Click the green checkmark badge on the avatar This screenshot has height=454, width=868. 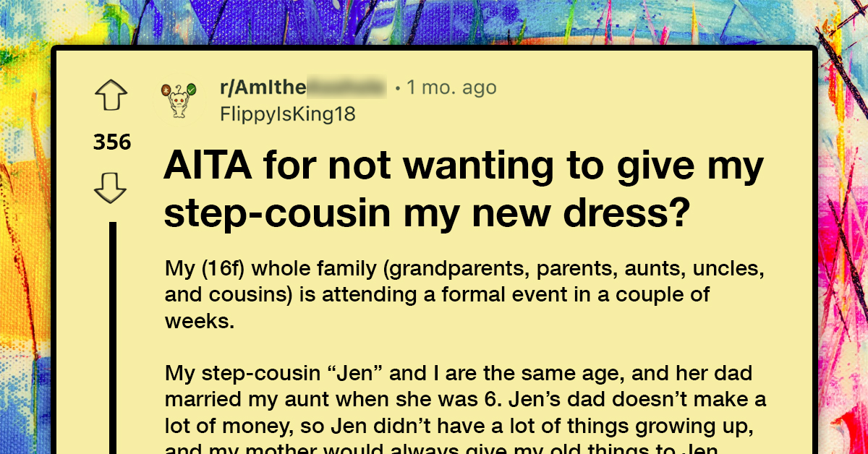(x=191, y=89)
